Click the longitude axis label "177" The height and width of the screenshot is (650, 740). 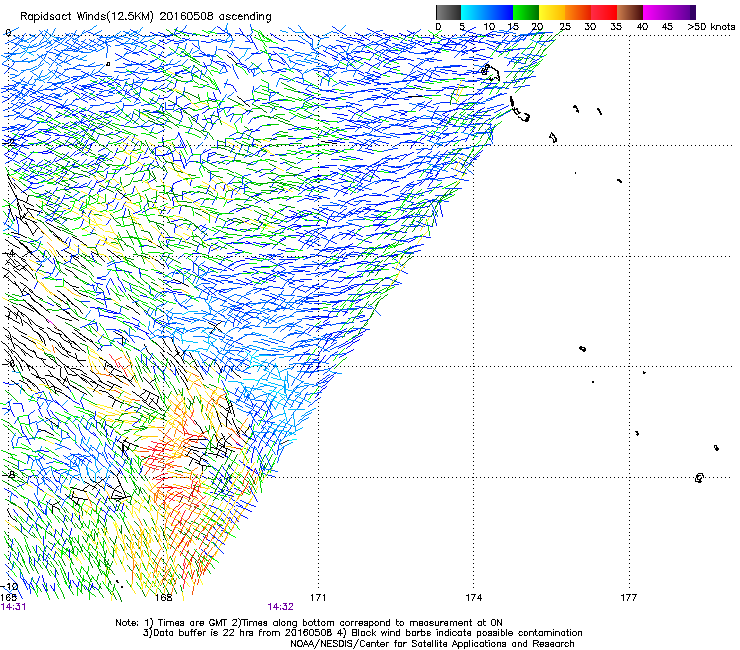(x=629, y=598)
